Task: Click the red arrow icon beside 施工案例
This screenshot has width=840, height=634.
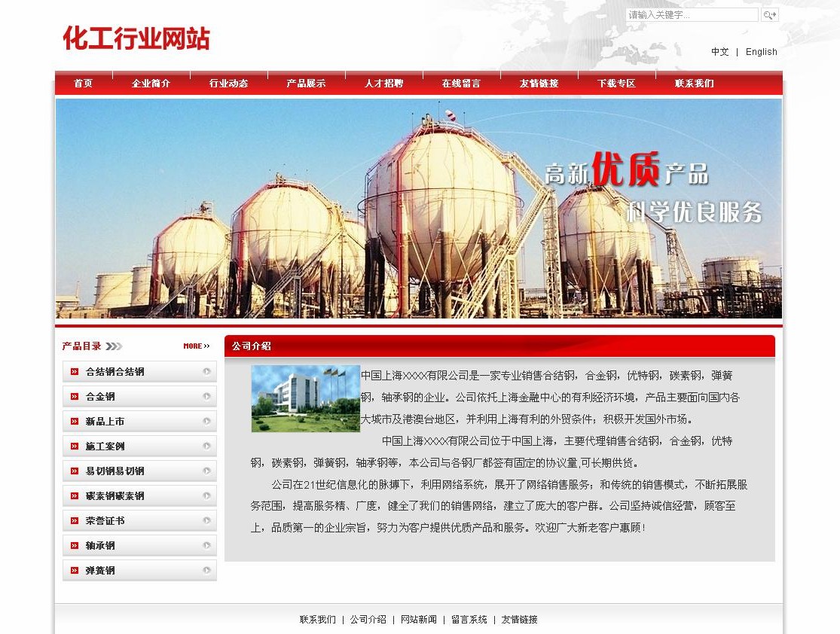Action: [x=75, y=447]
